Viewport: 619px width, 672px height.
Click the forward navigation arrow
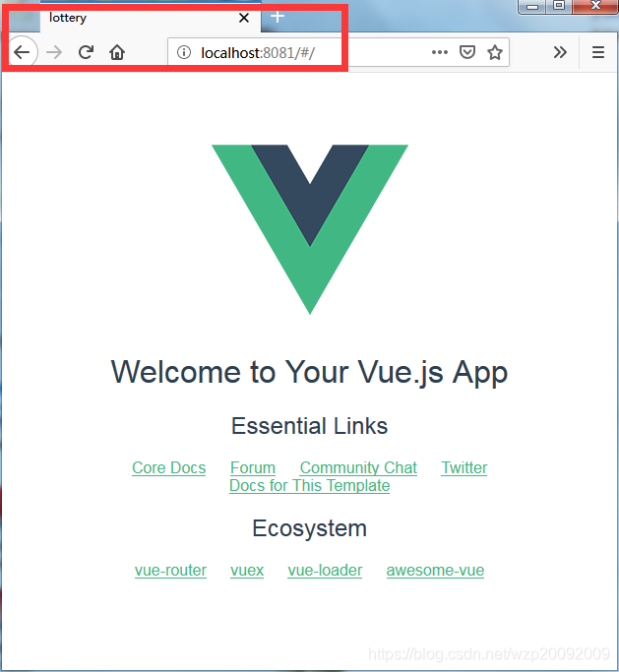pos(54,52)
